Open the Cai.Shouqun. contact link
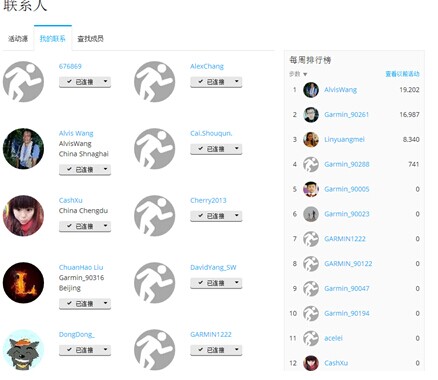The height and width of the screenshot is (380, 438). (x=211, y=133)
